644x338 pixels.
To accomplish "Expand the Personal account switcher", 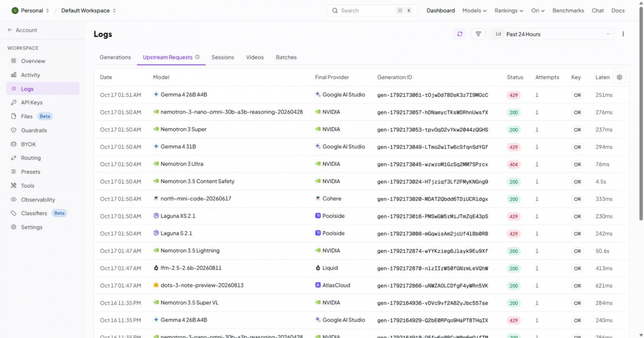I will pos(30,10).
